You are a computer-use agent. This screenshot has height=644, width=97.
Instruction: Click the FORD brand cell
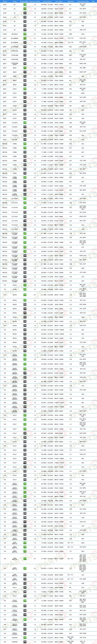click(5, 34)
